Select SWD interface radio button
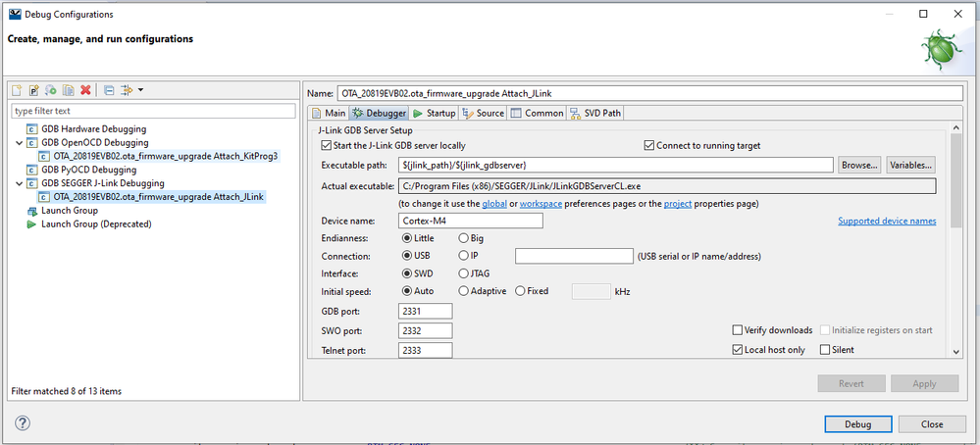Screen dimensions: 980x445 click(407, 272)
